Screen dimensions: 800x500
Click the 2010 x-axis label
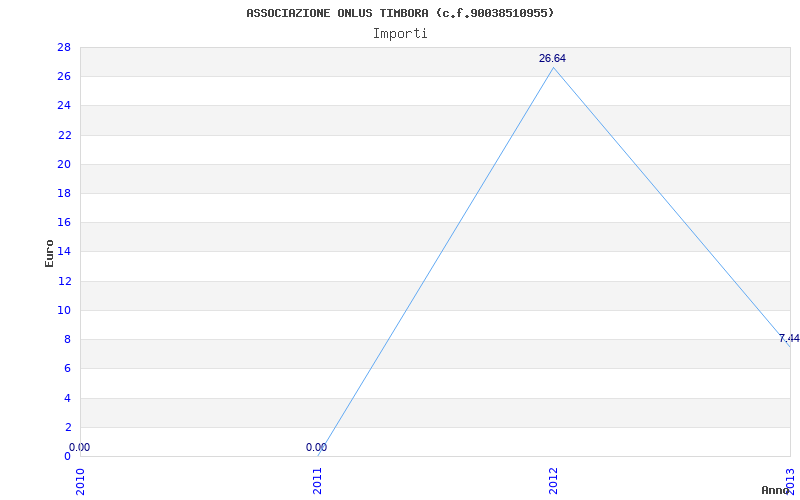80,480
